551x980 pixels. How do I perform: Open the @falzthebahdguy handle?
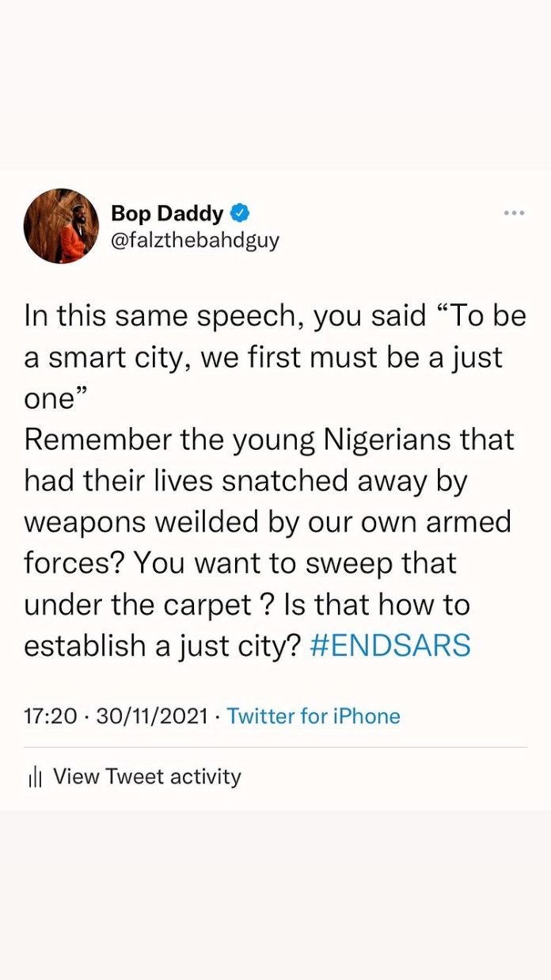click(195, 240)
